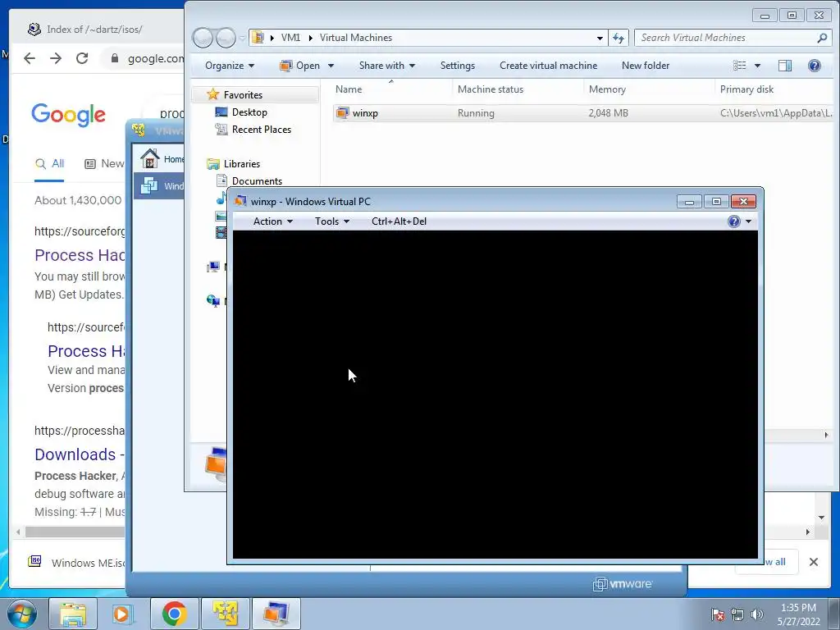Click the Organize menu in Explorer
Viewport: 840px width, 630px height.
(x=230, y=66)
